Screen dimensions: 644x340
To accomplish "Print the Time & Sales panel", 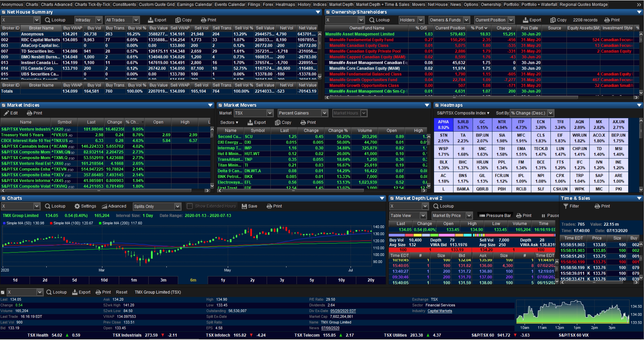I will coord(602,206).
